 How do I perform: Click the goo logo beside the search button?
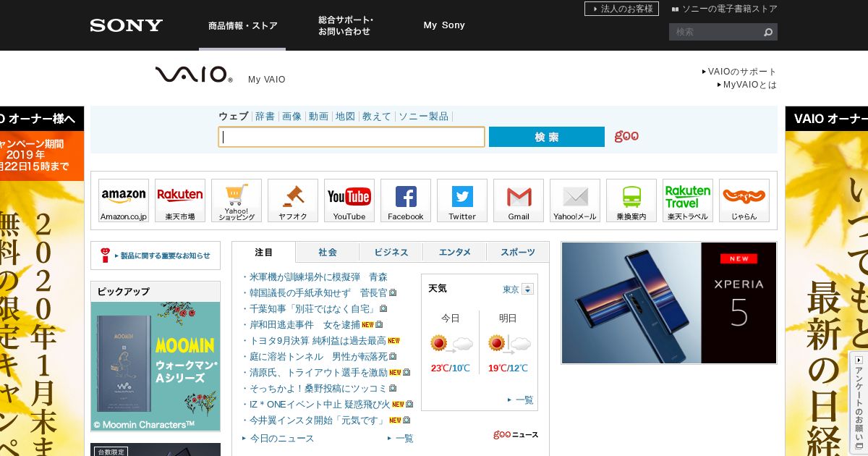tap(626, 136)
